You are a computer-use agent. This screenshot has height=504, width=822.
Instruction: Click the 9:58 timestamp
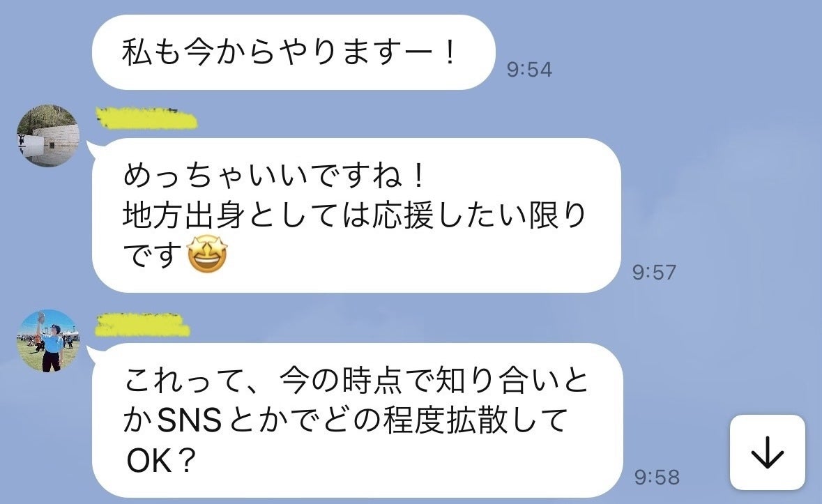click(657, 478)
